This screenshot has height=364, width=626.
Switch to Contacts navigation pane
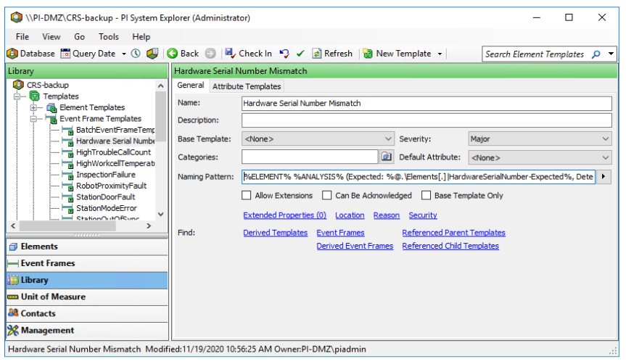pos(88,314)
